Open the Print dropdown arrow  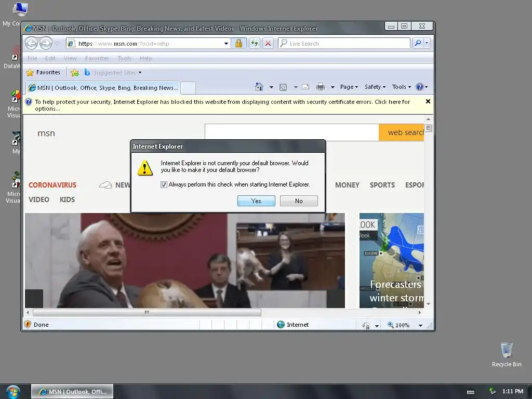pyautogui.click(x=332, y=87)
